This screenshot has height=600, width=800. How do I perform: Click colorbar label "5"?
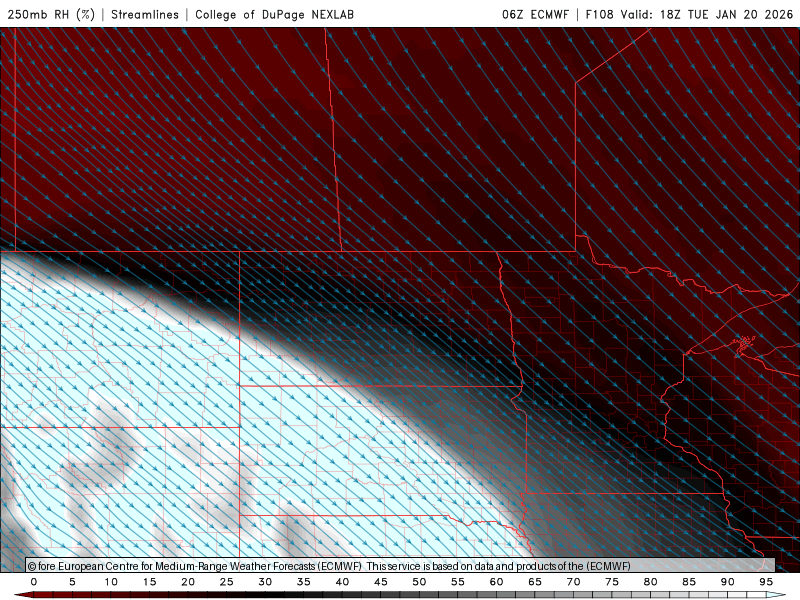72,582
